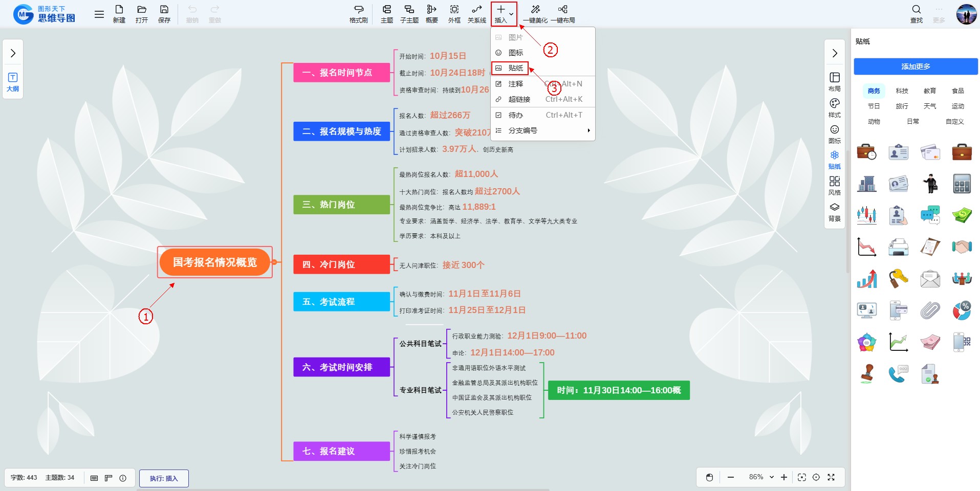
Task: Click the 外框 boundary frame icon
Action: [x=454, y=14]
